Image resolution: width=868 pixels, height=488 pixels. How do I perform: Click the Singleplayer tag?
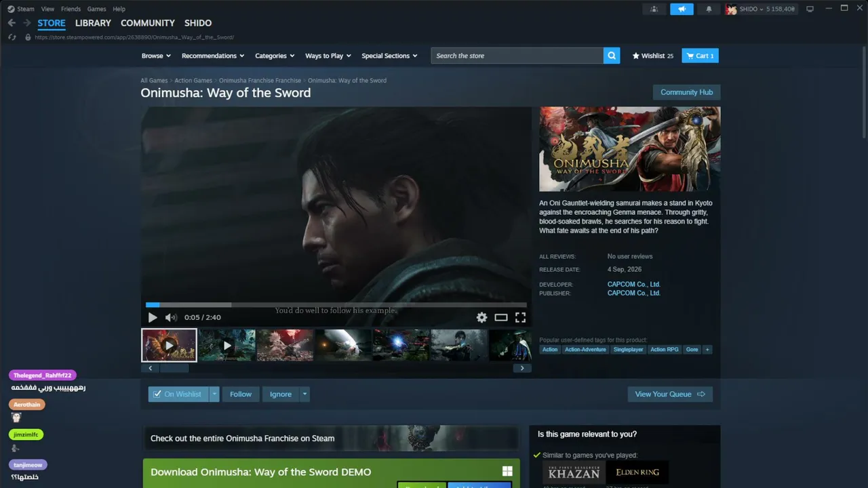click(x=628, y=350)
